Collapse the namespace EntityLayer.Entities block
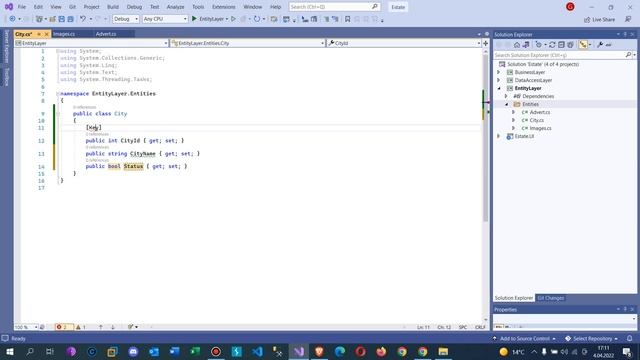 58,94
